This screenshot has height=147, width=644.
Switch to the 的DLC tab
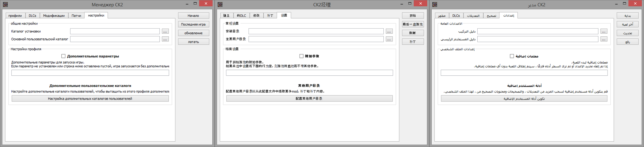[x=241, y=16]
